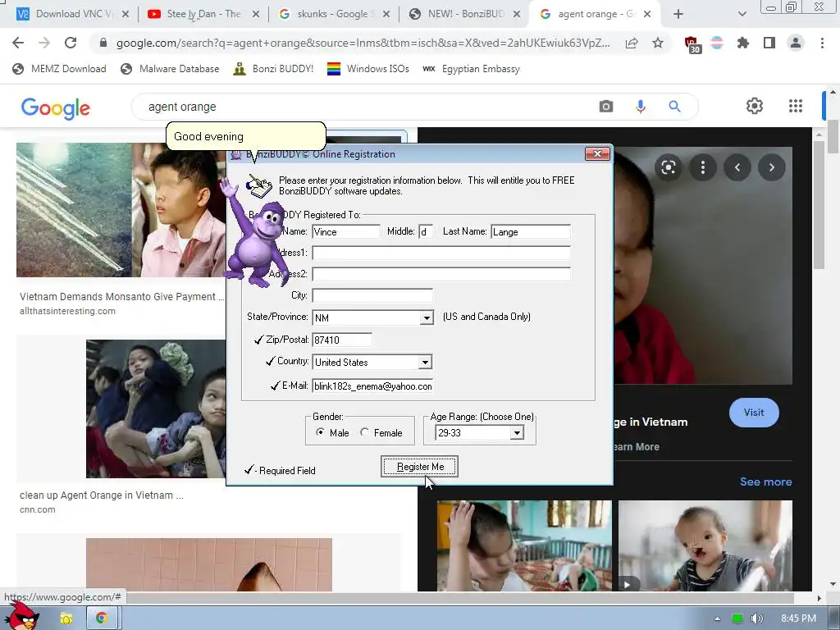The width and height of the screenshot is (840, 630).
Task: Bookmark this page with the star icon
Action: click(x=658, y=43)
